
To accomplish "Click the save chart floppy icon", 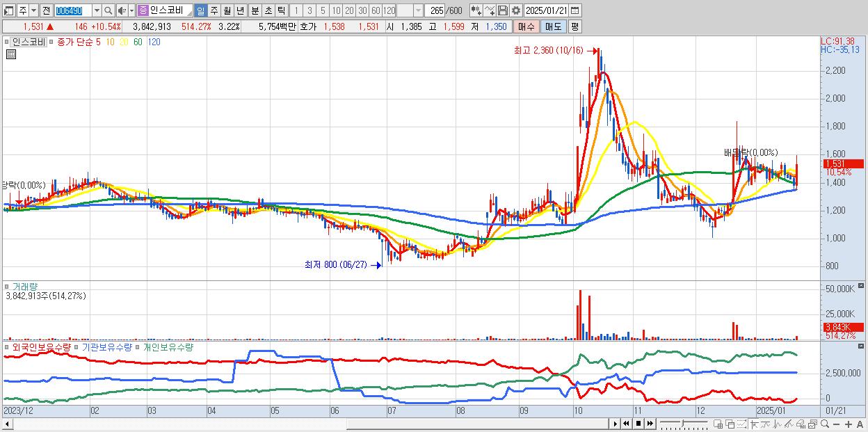I will pyautogui.click(x=503, y=10).
